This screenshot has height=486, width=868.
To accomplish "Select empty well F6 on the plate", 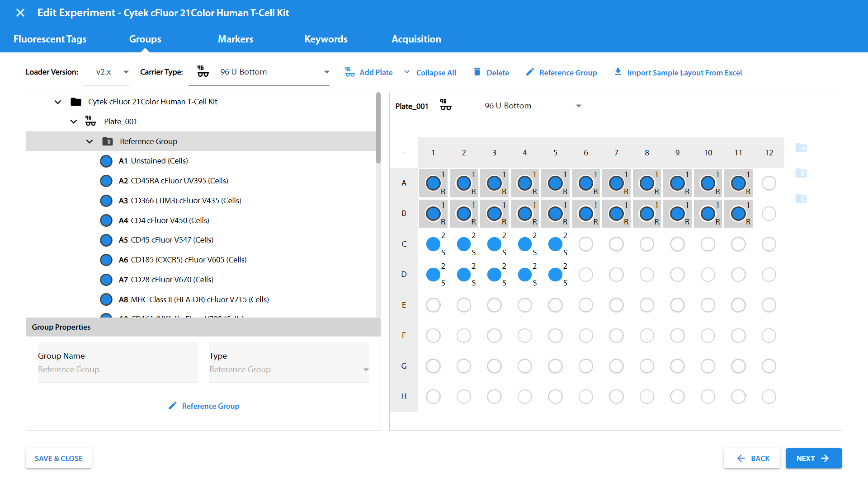I will click(586, 335).
